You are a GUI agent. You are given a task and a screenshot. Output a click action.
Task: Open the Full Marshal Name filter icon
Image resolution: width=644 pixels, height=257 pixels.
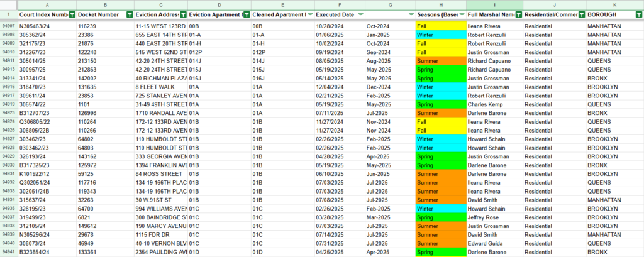(x=518, y=14)
